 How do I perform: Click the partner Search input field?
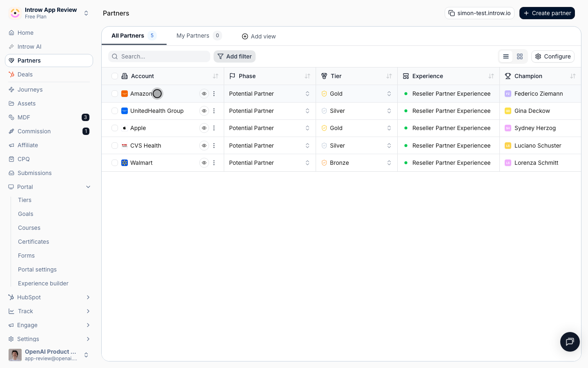(159, 56)
